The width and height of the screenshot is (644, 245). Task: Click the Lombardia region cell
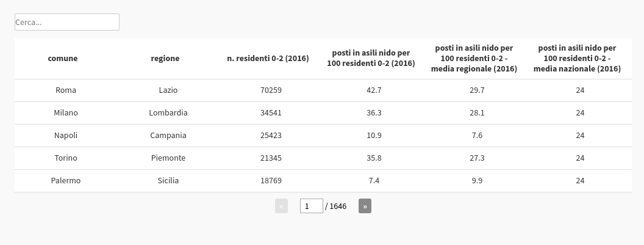click(168, 113)
